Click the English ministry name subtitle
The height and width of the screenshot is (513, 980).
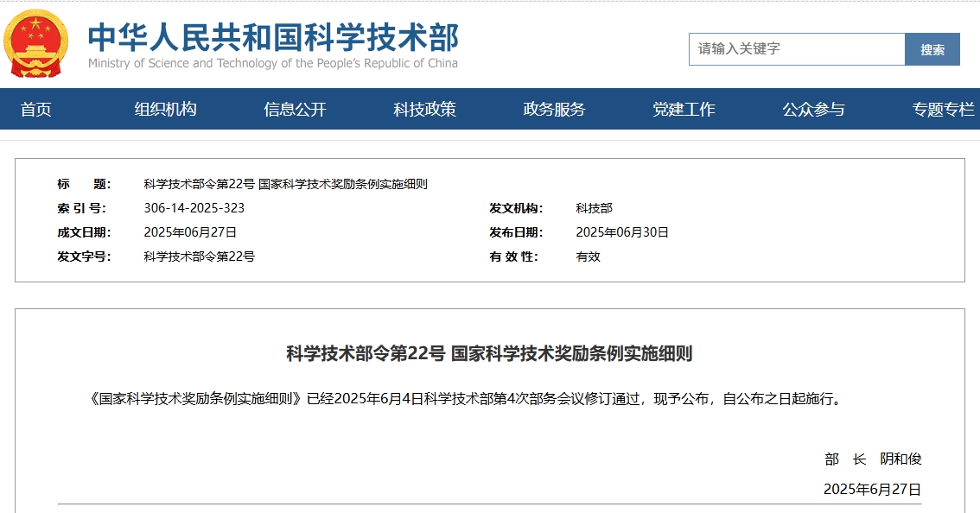pos(272,64)
